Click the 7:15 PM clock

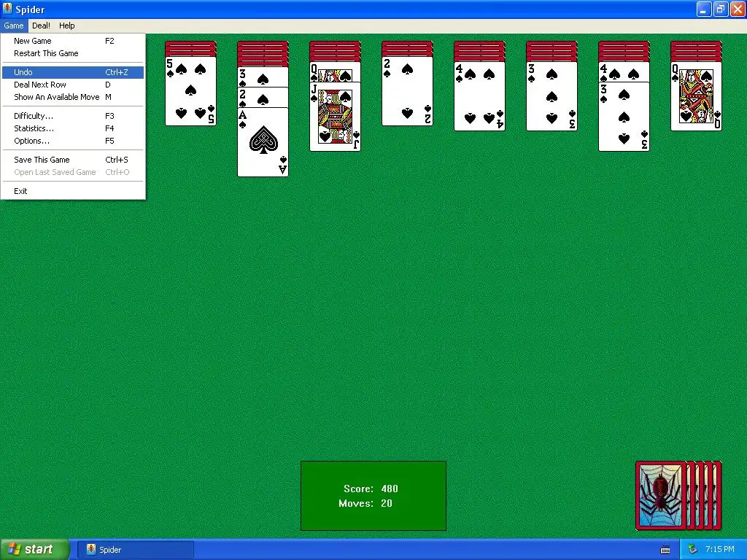720,550
